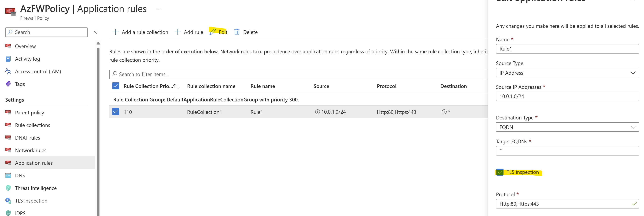Go to DNAT rules menu item
The height and width of the screenshot is (216, 644).
coord(28,138)
